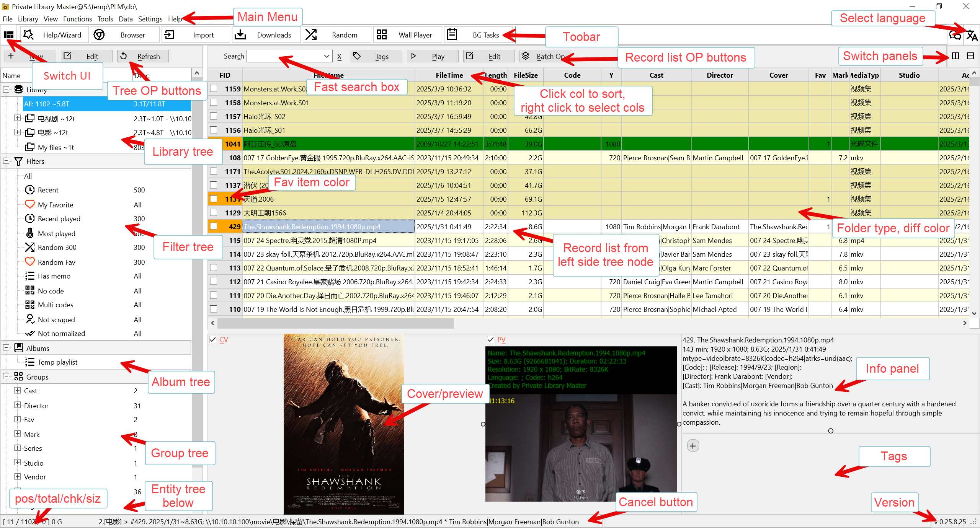Switch to the vertical split panel layout icon

pos(955,56)
